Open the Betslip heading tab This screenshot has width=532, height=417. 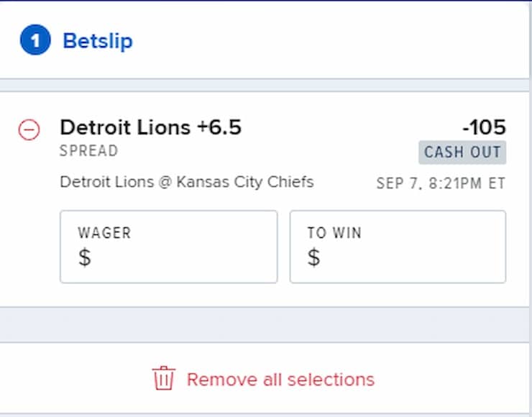point(98,41)
